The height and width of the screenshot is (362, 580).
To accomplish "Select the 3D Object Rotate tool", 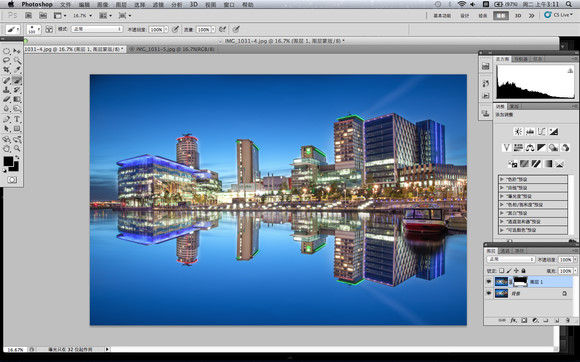I will (7, 139).
